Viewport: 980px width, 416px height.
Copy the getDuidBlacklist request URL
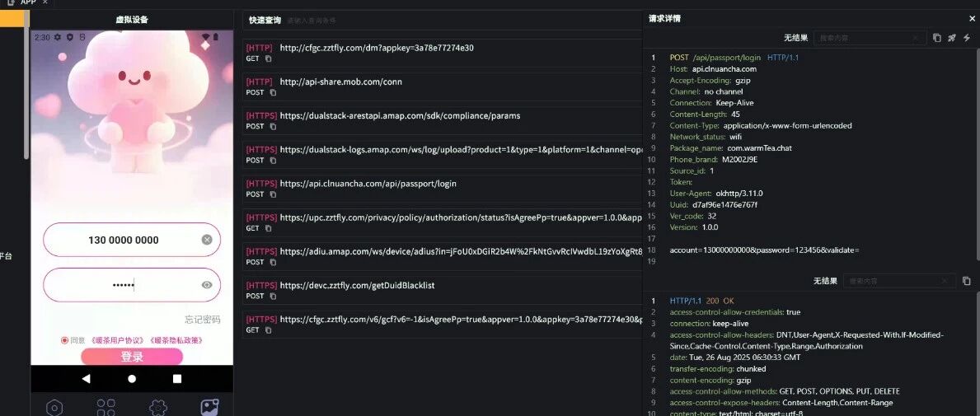(x=273, y=296)
